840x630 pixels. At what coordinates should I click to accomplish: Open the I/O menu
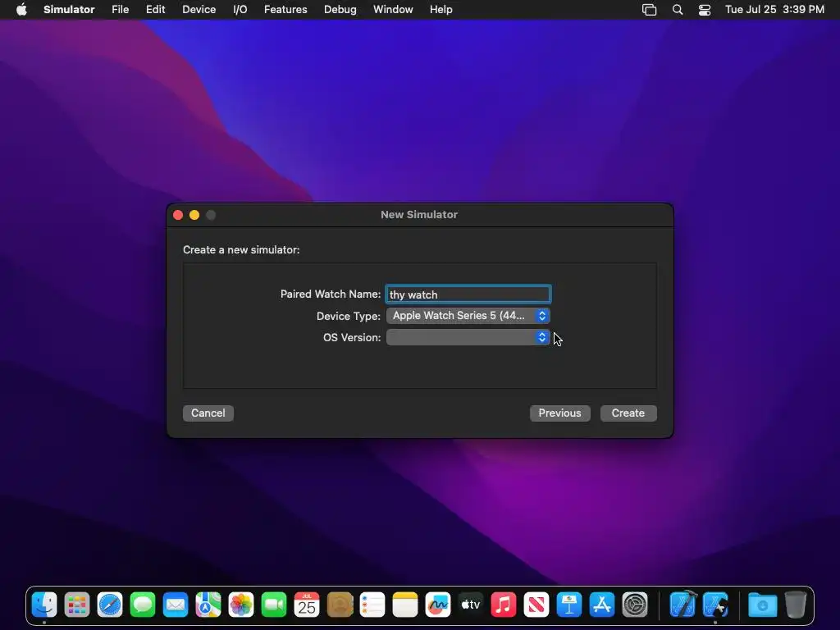[x=240, y=10]
